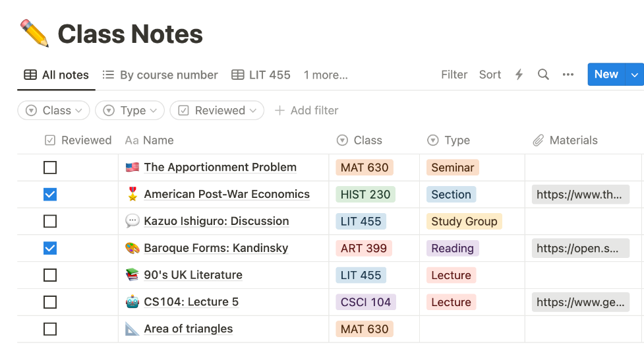
Task: Click the speech bubble icon for Kazuo Ishiguro
Action: 132,221
